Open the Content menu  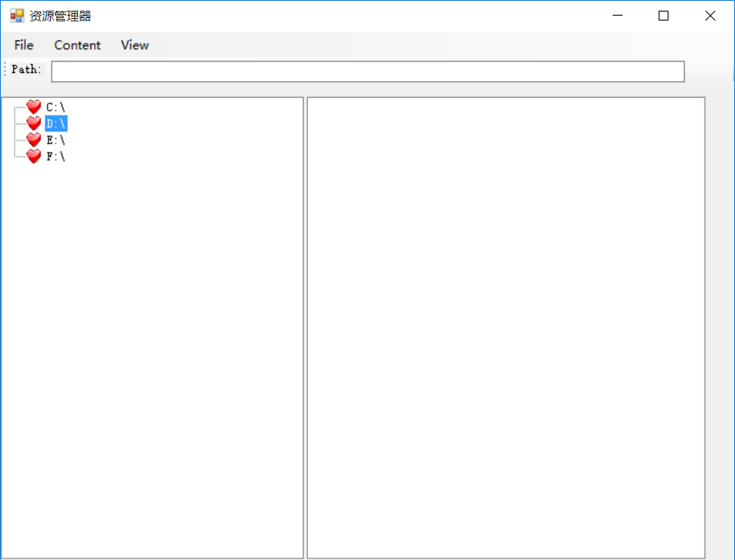click(x=77, y=45)
